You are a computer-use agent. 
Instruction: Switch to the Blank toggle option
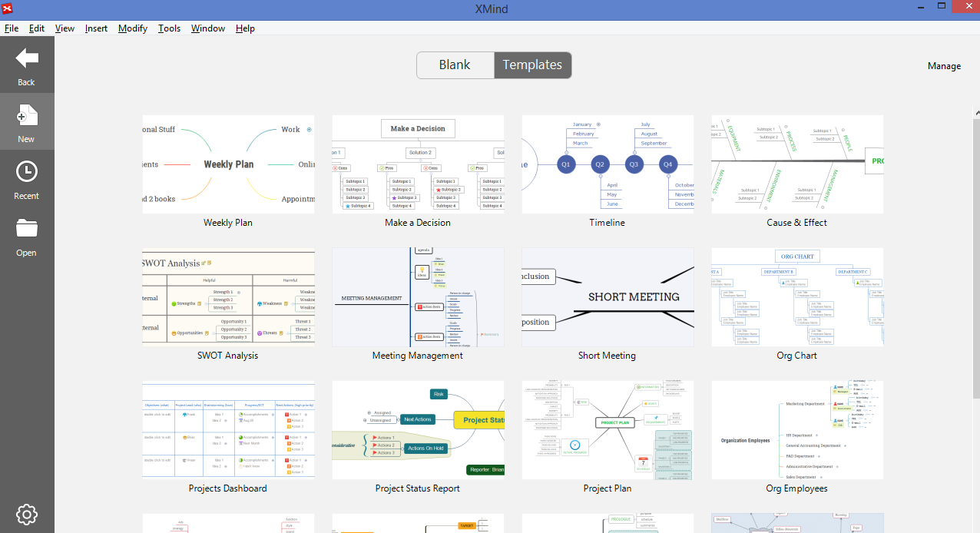[455, 65]
